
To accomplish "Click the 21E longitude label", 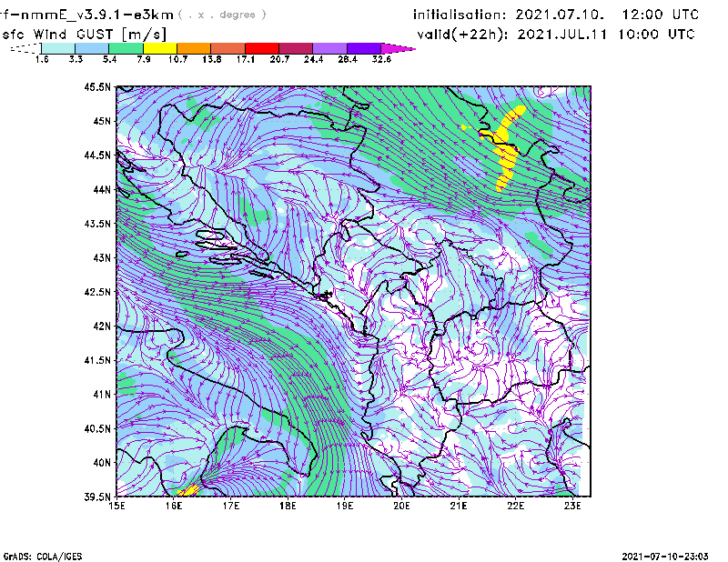I will coord(459,506).
